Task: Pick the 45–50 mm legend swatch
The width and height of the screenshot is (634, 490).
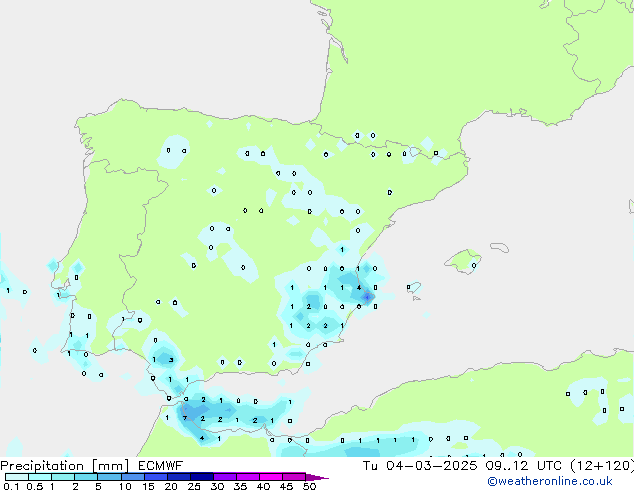Action: (x=294, y=477)
